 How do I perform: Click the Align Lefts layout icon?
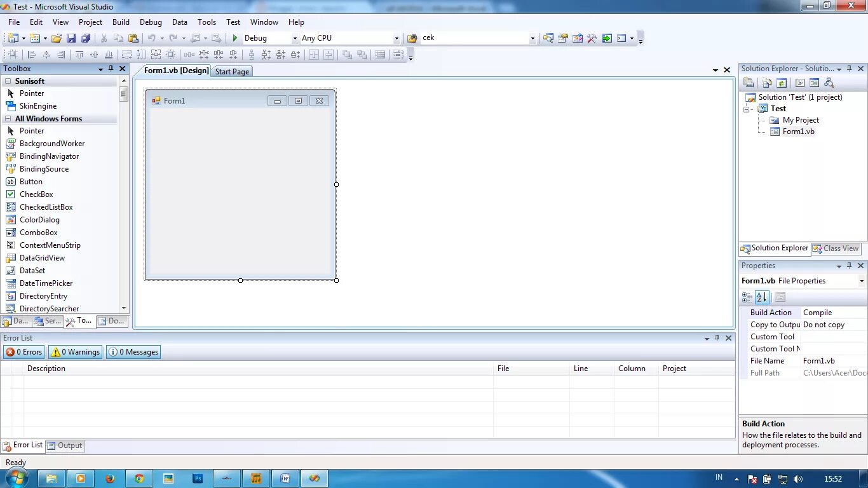click(x=31, y=55)
